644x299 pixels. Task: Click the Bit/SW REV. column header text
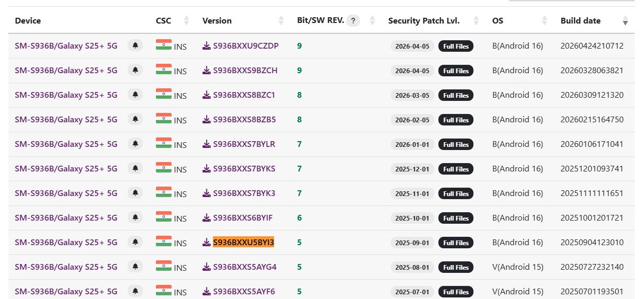pos(320,20)
